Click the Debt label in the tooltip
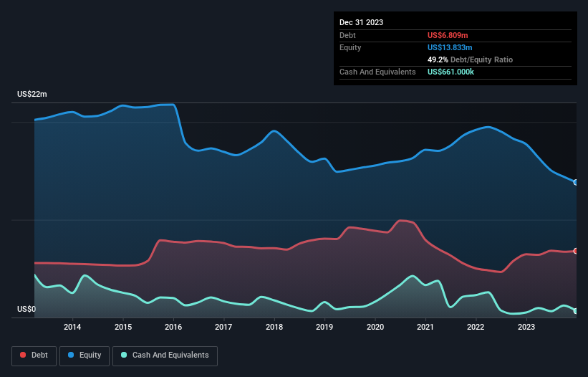The height and width of the screenshot is (377, 588). point(347,35)
